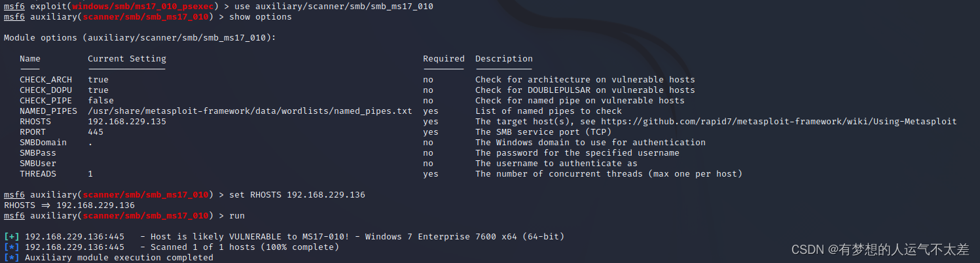Click 'Check for named pipe on vulnerable hosts' description
Screen dimensions: 980x263
[x=580, y=101]
